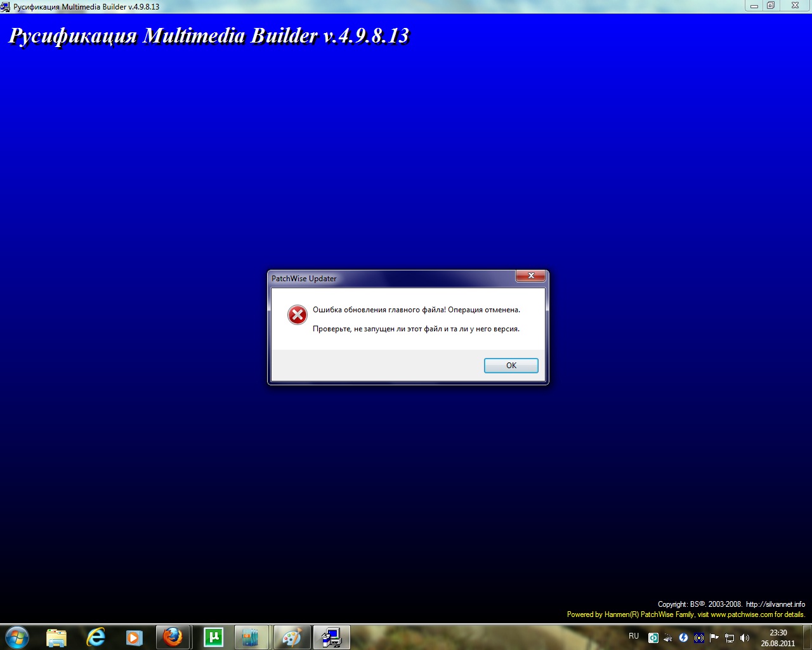Click OK in PatchWise Updater dialog
The width and height of the screenshot is (812, 650).
(x=511, y=366)
